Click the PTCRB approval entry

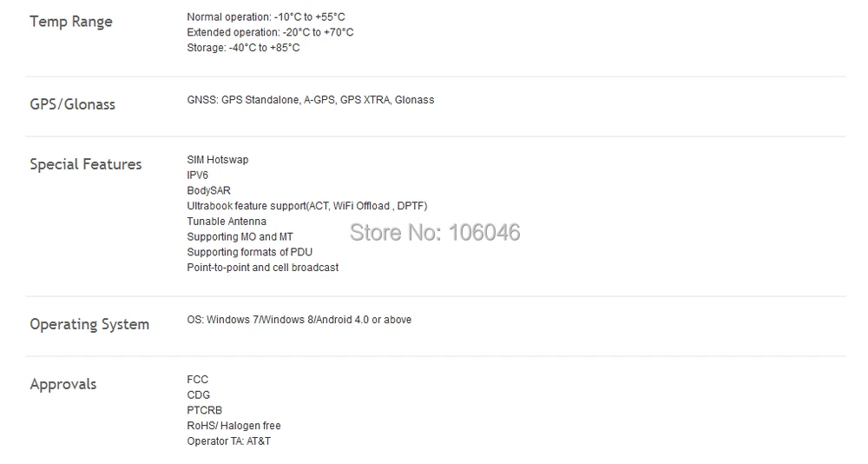(204, 411)
